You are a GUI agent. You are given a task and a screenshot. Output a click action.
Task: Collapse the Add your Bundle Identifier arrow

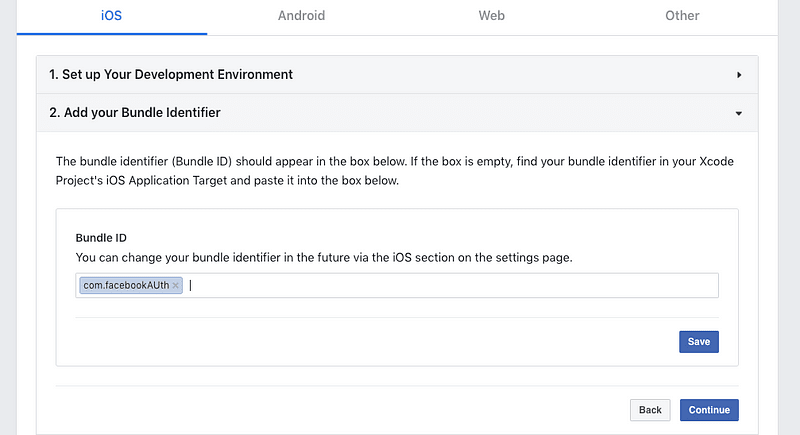pos(739,113)
